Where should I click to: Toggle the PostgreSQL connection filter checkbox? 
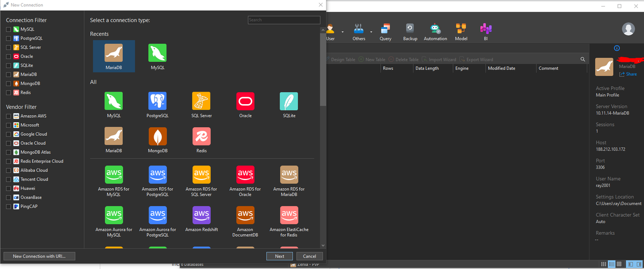click(8, 38)
